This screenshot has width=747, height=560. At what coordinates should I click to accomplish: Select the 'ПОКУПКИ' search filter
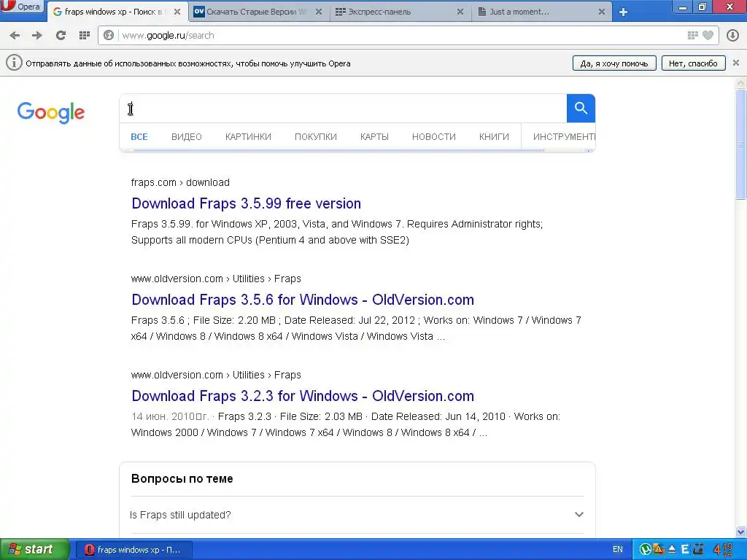tap(316, 136)
